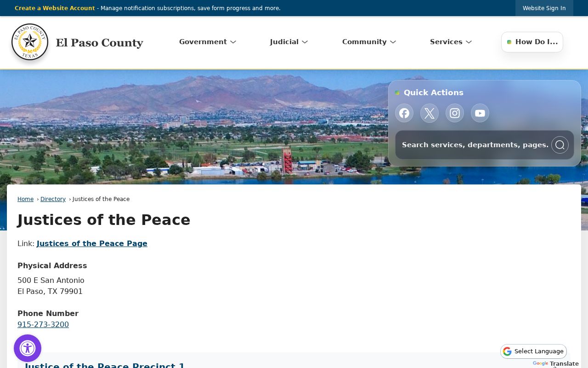The image size is (588, 368).
Task: Expand the Government menu
Action: click(208, 42)
